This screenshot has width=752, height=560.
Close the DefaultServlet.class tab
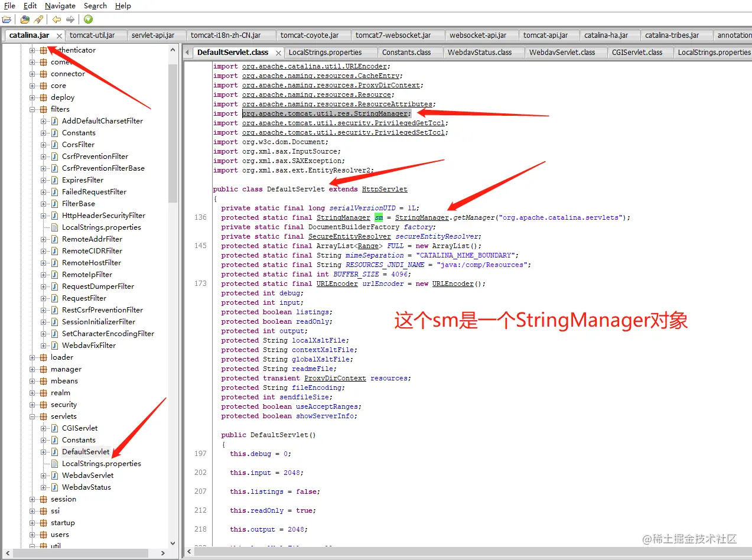tap(277, 53)
